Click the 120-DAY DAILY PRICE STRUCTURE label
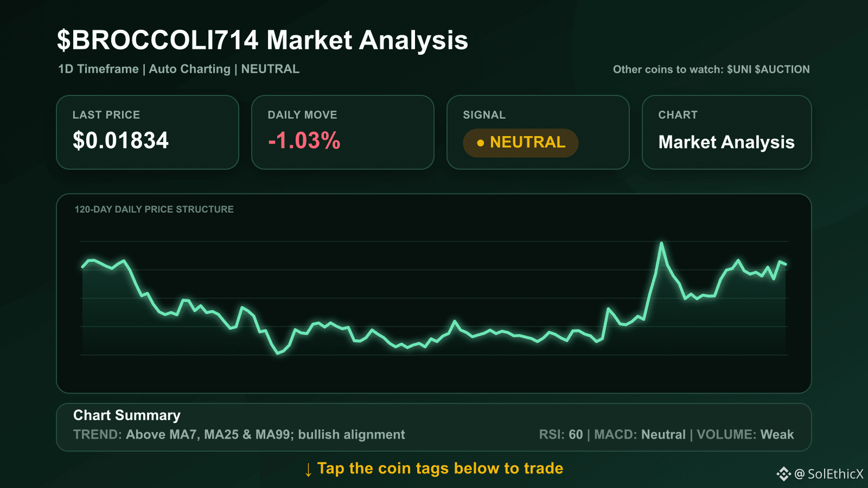Screen dimensions: 868x488 click(x=154, y=209)
